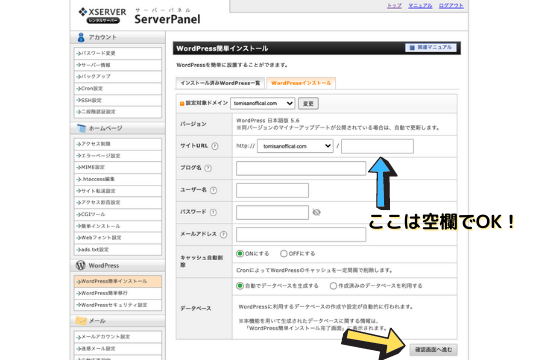
Task: Open 迷惑メール設定 in sidebar
Action: (x=118, y=349)
